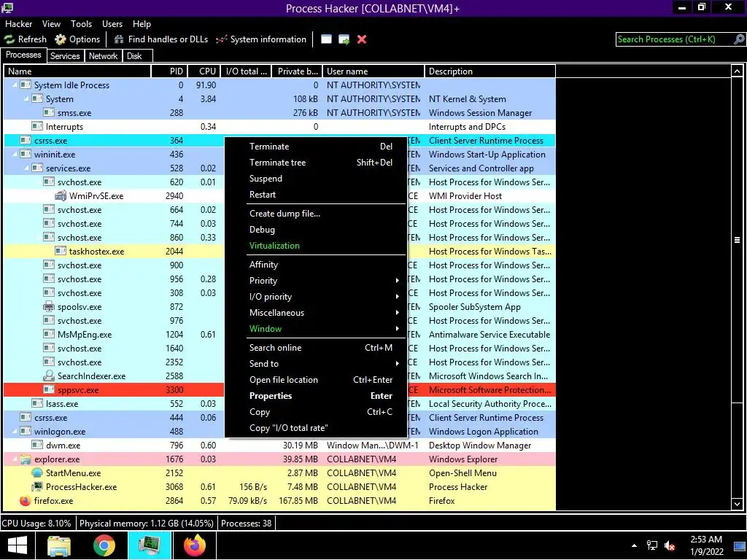Click Find handles or DLLs
The width and height of the screenshot is (747, 560).
(x=161, y=39)
